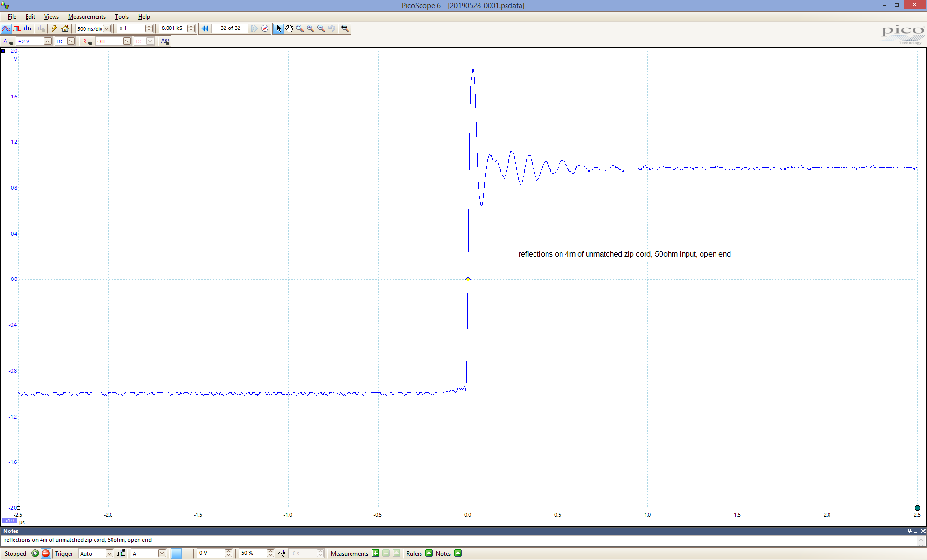
Task: Toggle Notes panel green button
Action: click(x=458, y=553)
